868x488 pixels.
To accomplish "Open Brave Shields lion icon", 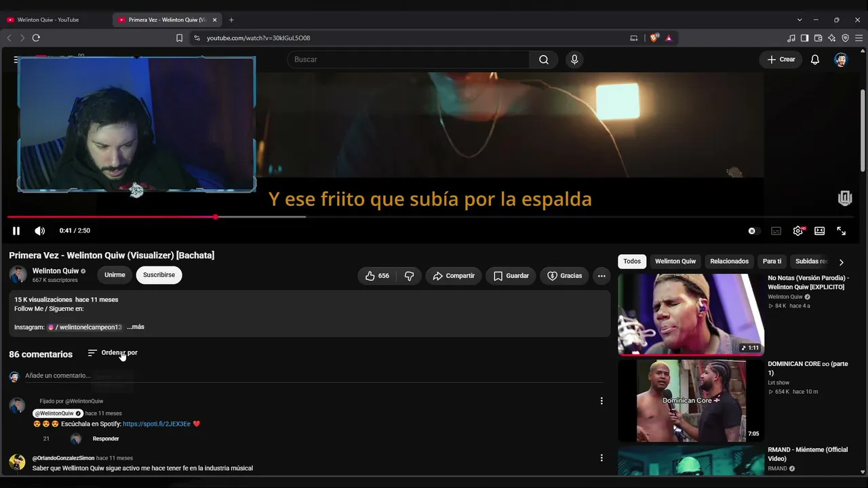I will (x=654, y=38).
